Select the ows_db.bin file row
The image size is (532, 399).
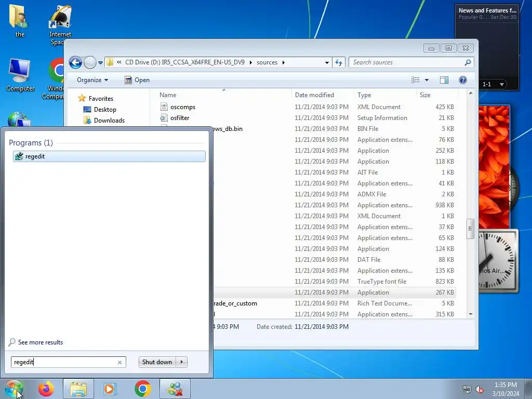click(335, 129)
